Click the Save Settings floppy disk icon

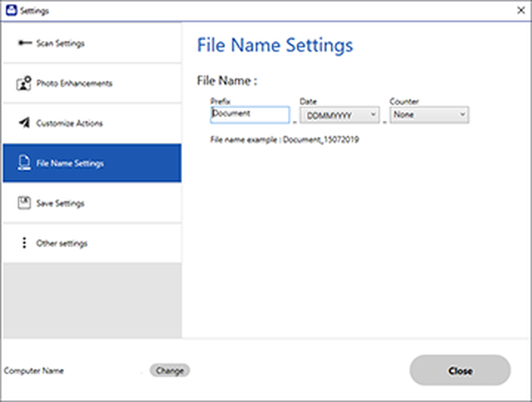coord(24,203)
